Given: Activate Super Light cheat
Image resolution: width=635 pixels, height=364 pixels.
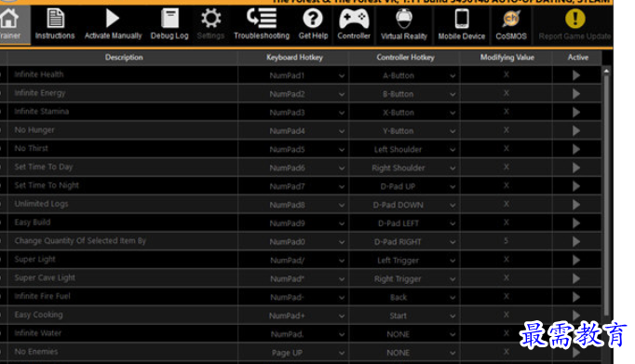Looking at the screenshot, I should tap(576, 261).
